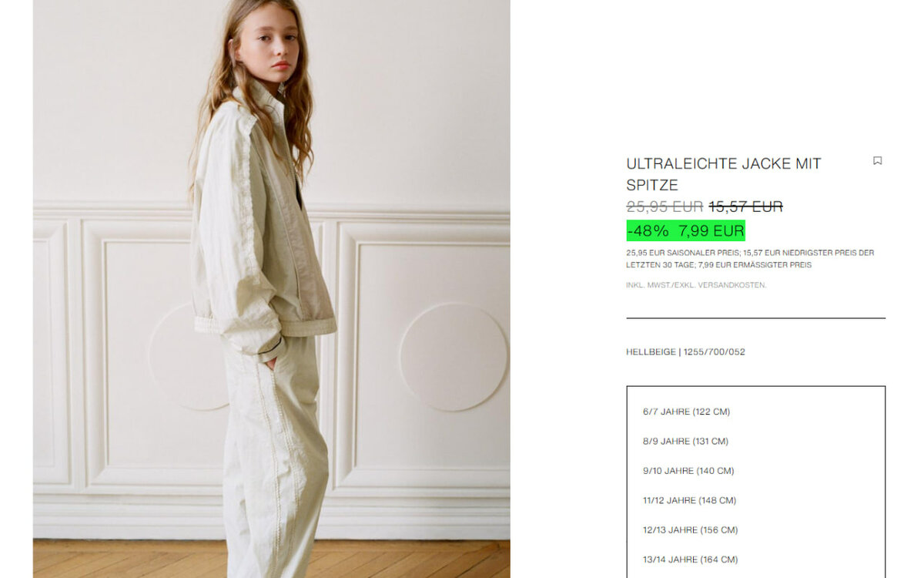Click the green highlighted -48% 7,99 EUR price
The image size is (924, 578).
[685, 230]
